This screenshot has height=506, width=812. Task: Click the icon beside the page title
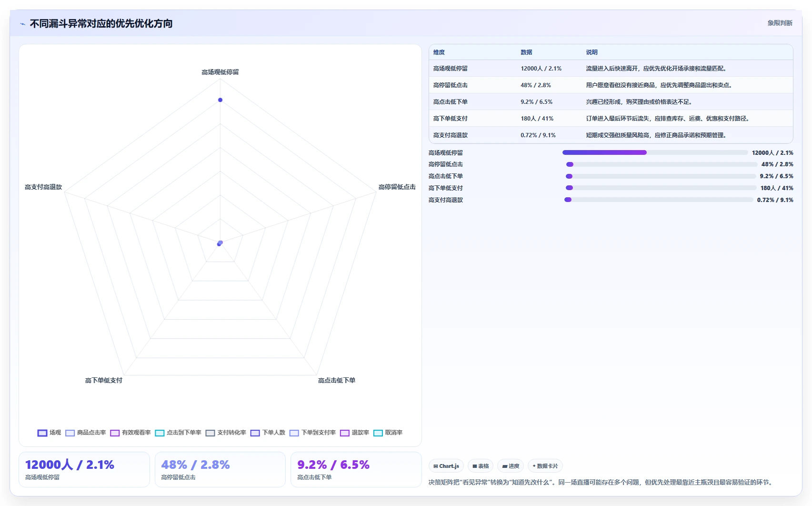23,24
